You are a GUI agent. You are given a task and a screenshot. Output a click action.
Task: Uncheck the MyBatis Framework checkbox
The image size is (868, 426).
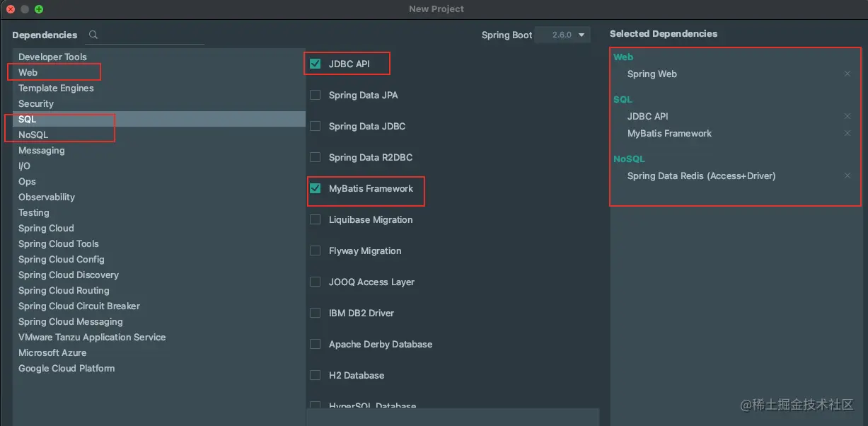(316, 188)
